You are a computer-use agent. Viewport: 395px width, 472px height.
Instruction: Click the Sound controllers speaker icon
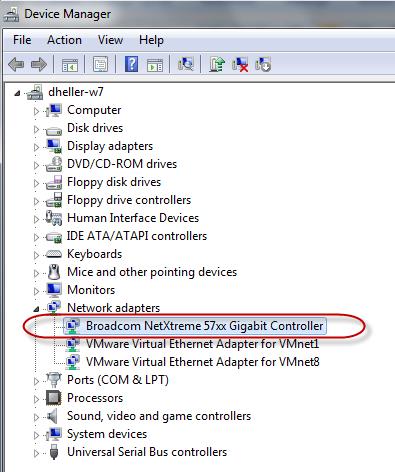pos(53,416)
